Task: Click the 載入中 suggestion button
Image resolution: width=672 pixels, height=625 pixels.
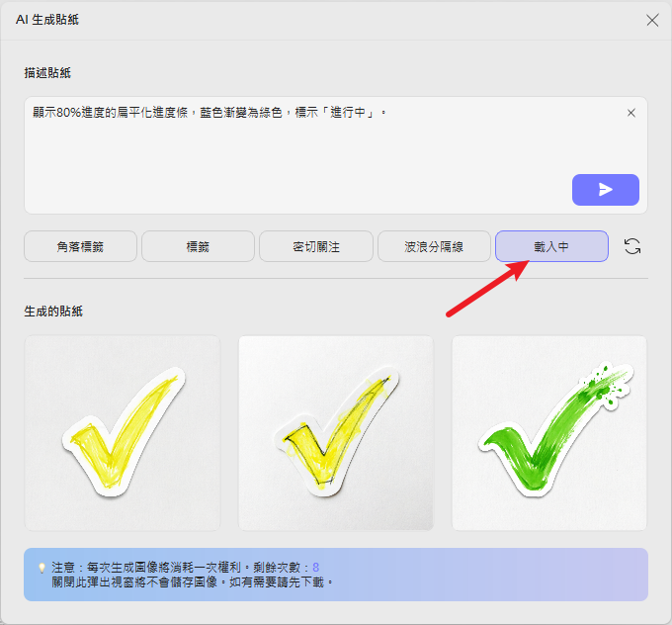Action: point(551,246)
